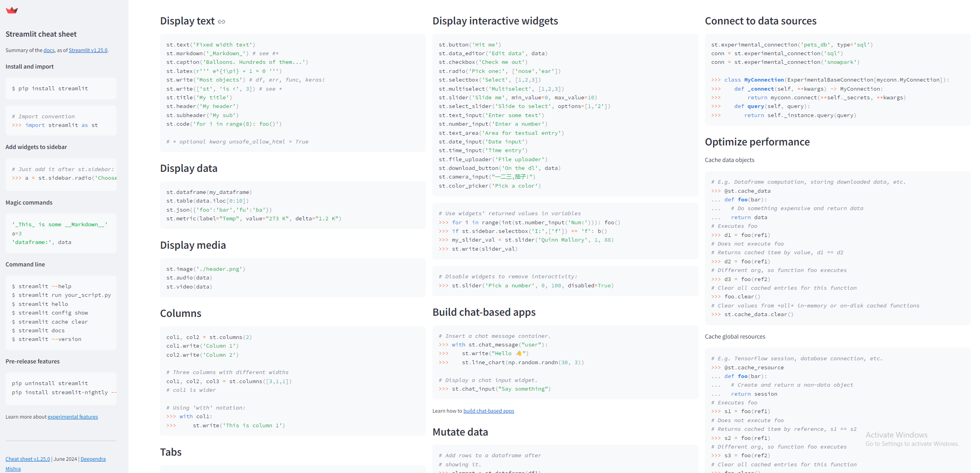This screenshot has width=980, height=473.
Task: Click the 'pets_db' experimental_connection line
Action: [792, 45]
